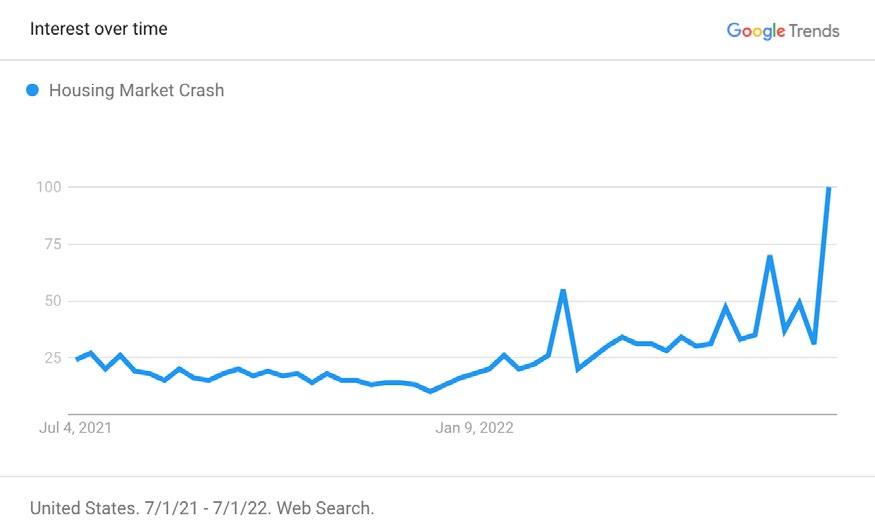Click the colored Google word in logo
Viewport: 875px width, 531px height.
point(756,31)
